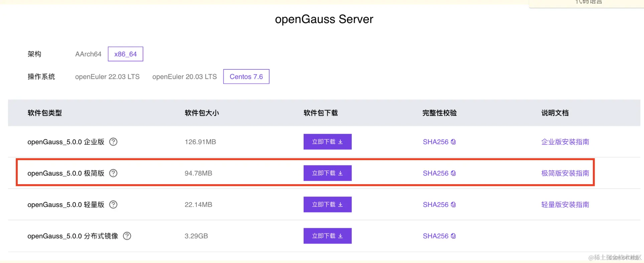The height and width of the screenshot is (263, 644).
Task: Click SHA256 link for 极简版
Action: click(436, 173)
